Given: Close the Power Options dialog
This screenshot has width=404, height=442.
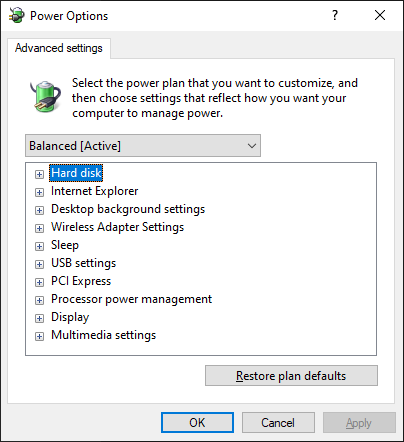Looking at the screenshot, I should click(380, 15).
